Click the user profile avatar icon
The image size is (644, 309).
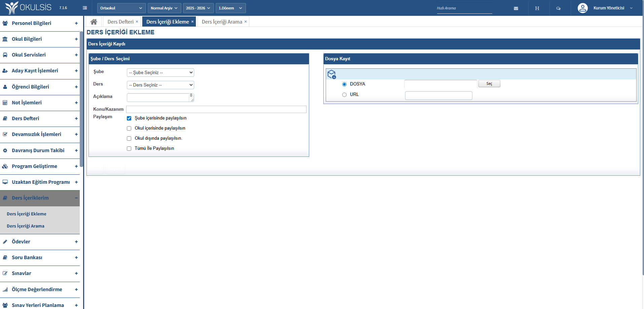pyautogui.click(x=582, y=8)
